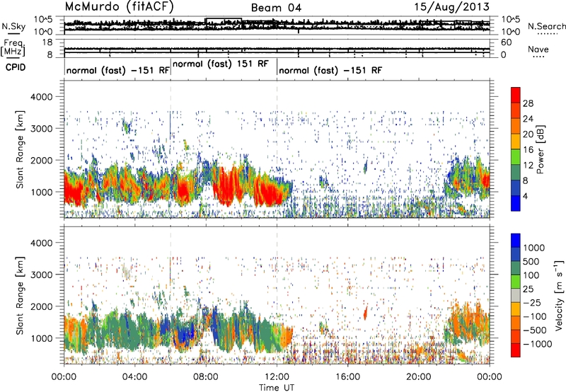Click the 'Time UT' axis label
Image resolution: width=566 pixels, height=392 pixels.
point(277,388)
